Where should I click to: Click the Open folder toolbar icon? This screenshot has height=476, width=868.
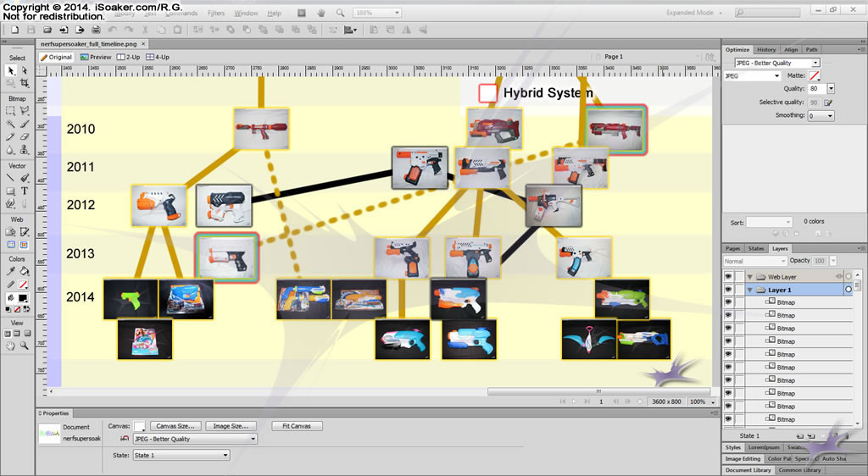(x=47, y=30)
